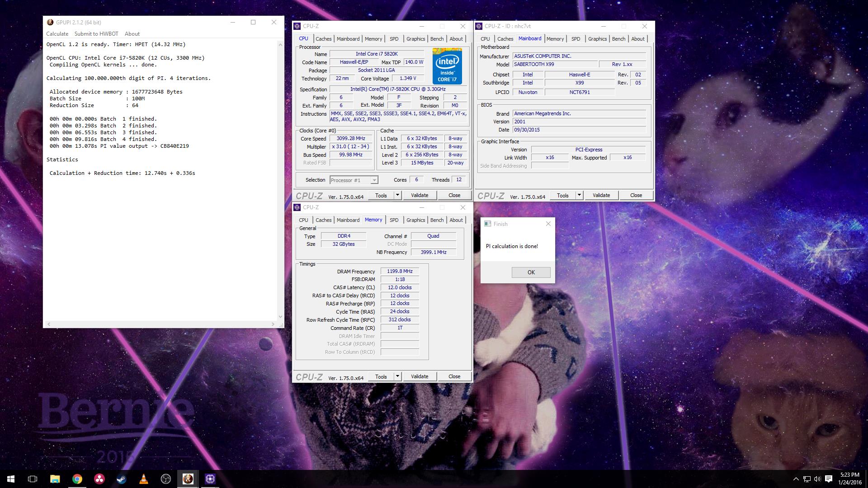
Task: Open DaVinci Resolve taskbar icon
Action: tap(99, 479)
